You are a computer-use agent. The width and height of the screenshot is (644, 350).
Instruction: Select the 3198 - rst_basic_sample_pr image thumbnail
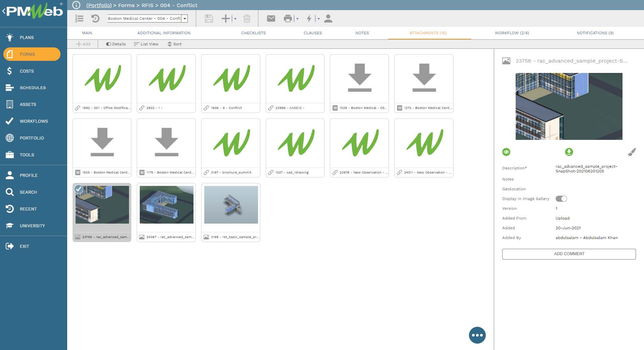231,212
